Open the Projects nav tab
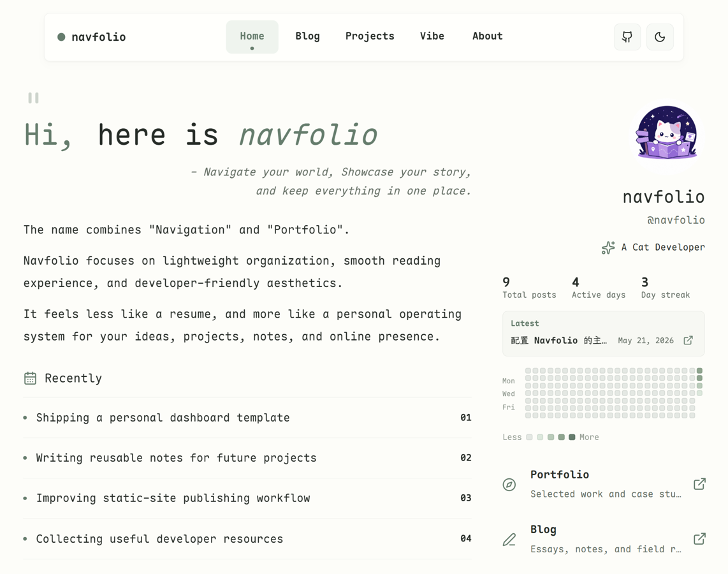The height and width of the screenshot is (574, 728). coord(370,36)
